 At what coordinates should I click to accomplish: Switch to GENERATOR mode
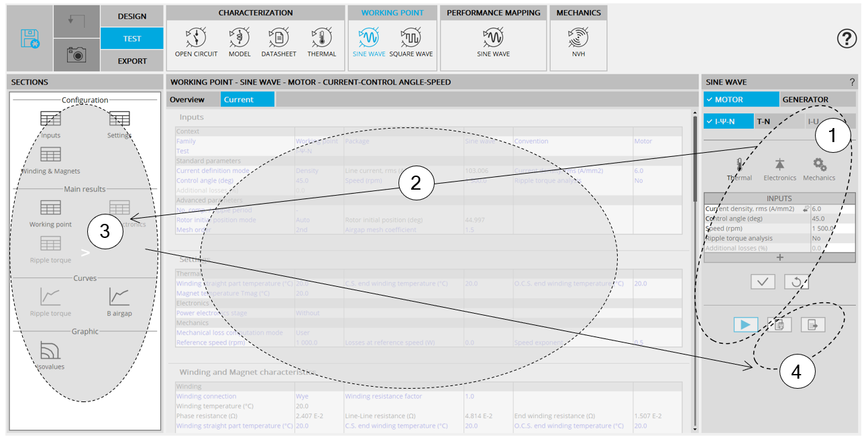(x=805, y=100)
